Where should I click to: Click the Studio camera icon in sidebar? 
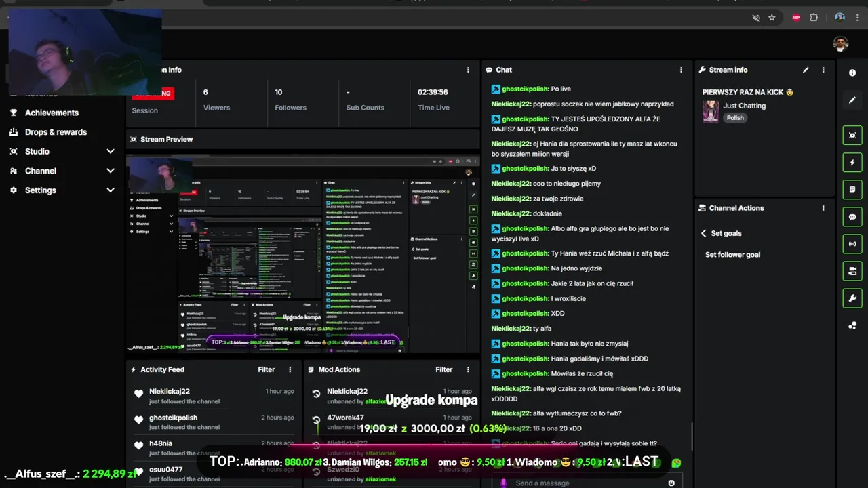(x=14, y=152)
